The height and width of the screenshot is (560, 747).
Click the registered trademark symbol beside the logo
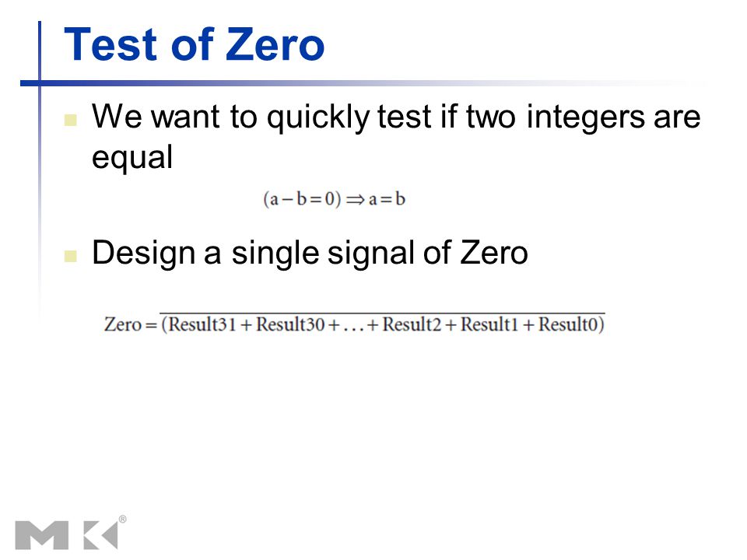[x=122, y=520]
